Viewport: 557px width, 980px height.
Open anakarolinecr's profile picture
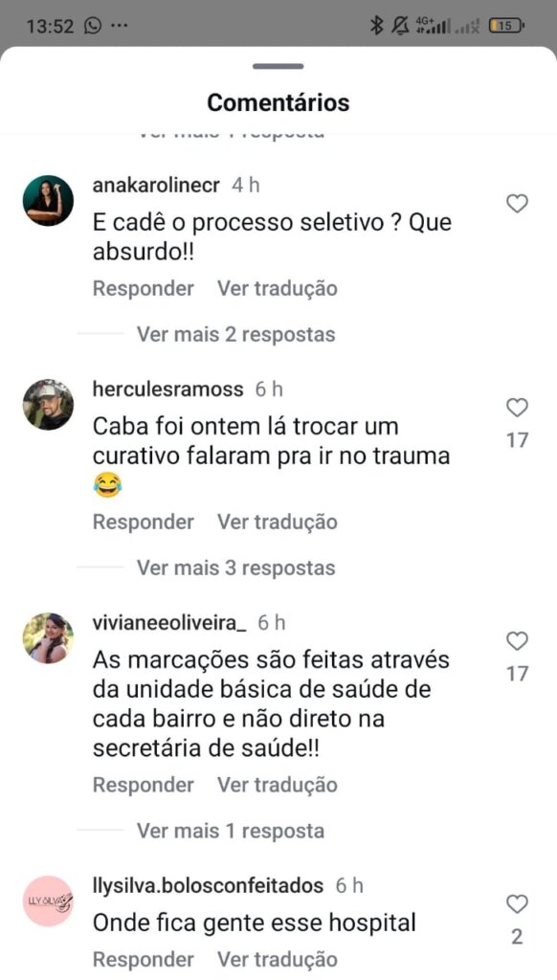[x=48, y=200]
